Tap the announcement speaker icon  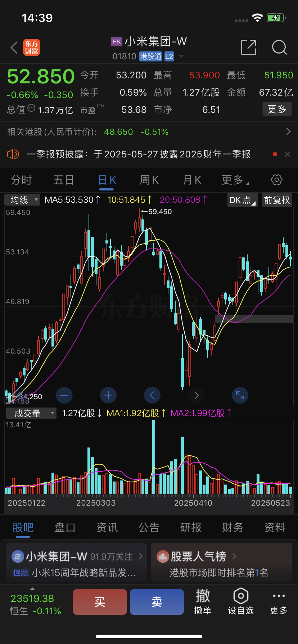13,154
